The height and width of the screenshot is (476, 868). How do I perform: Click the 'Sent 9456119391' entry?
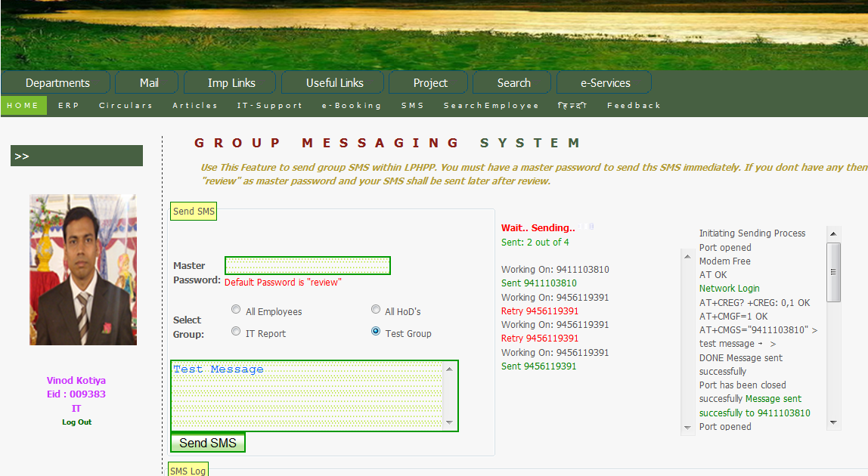coord(538,366)
